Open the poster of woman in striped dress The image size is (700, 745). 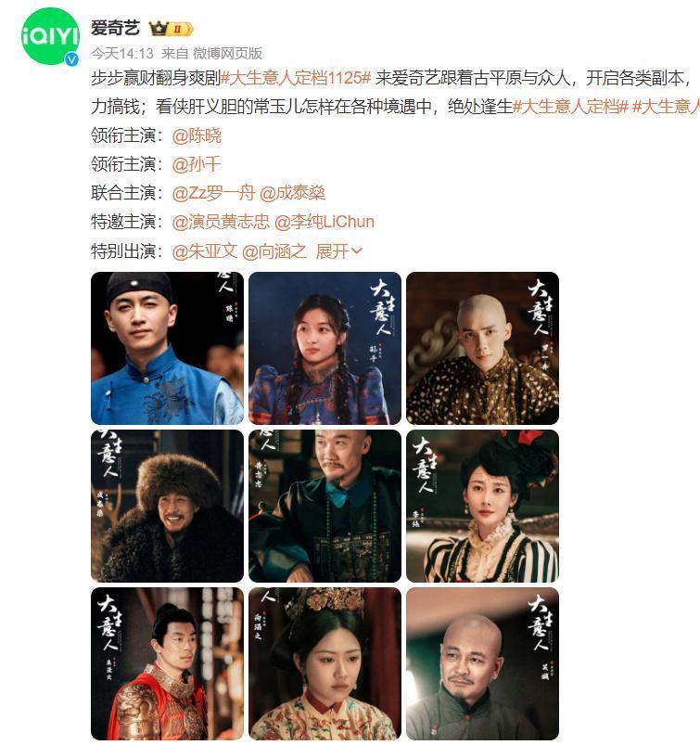point(482,506)
